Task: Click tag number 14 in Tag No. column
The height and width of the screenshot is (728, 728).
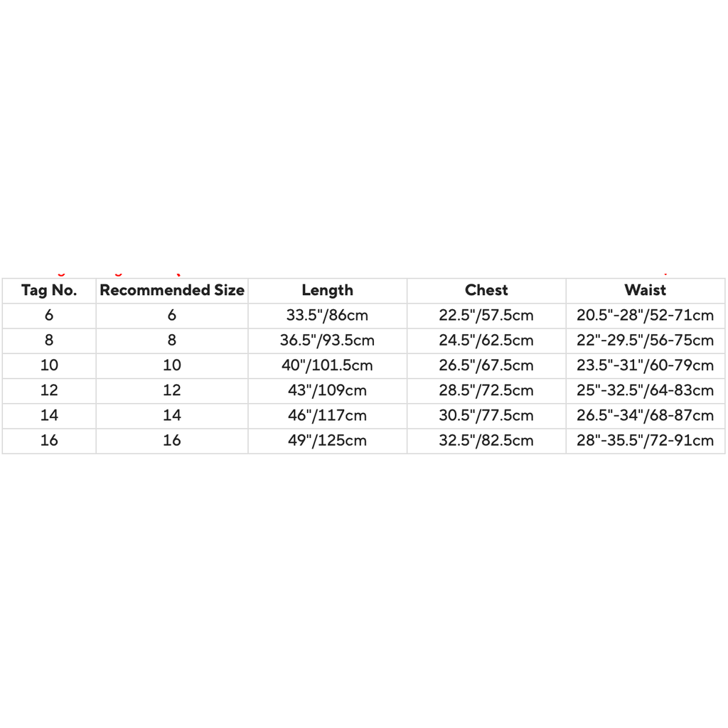Action: point(49,415)
